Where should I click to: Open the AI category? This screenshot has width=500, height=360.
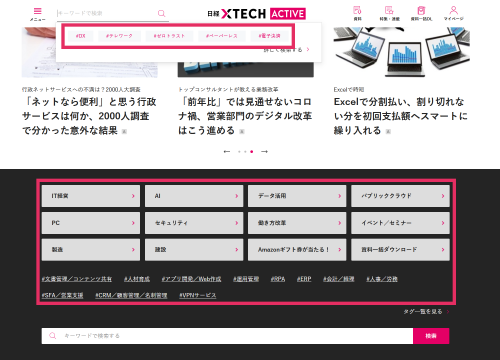[x=194, y=196]
